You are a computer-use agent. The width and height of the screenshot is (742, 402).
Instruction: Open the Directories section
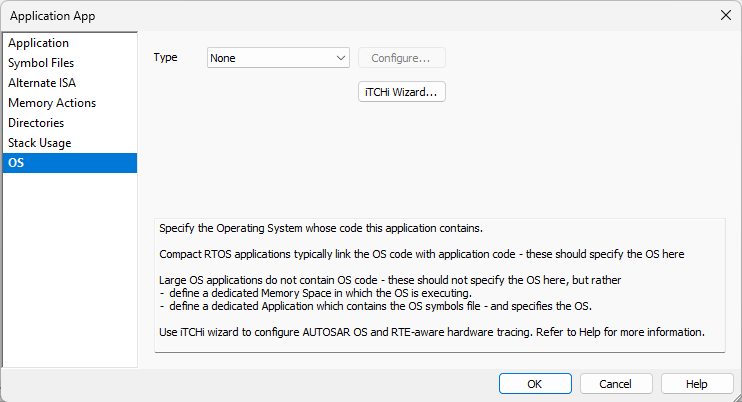coord(36,123)
